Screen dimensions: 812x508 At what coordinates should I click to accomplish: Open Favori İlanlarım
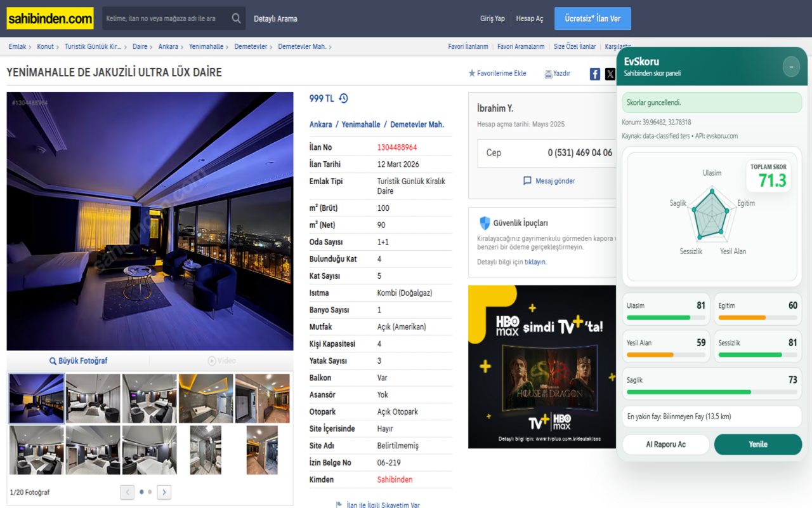click(468, 46)
